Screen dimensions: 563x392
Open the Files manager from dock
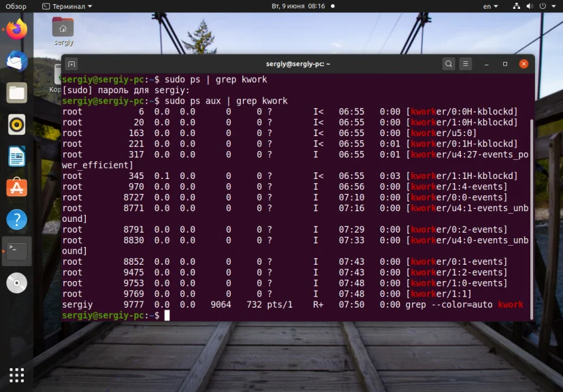coord(17,93)
